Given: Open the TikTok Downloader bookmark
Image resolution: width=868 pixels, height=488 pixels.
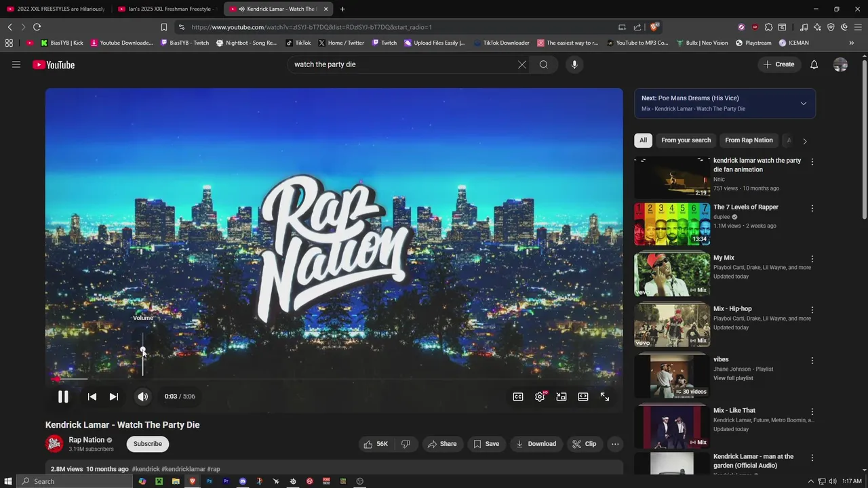Looking at the screenshot, I should click(502, 43).
